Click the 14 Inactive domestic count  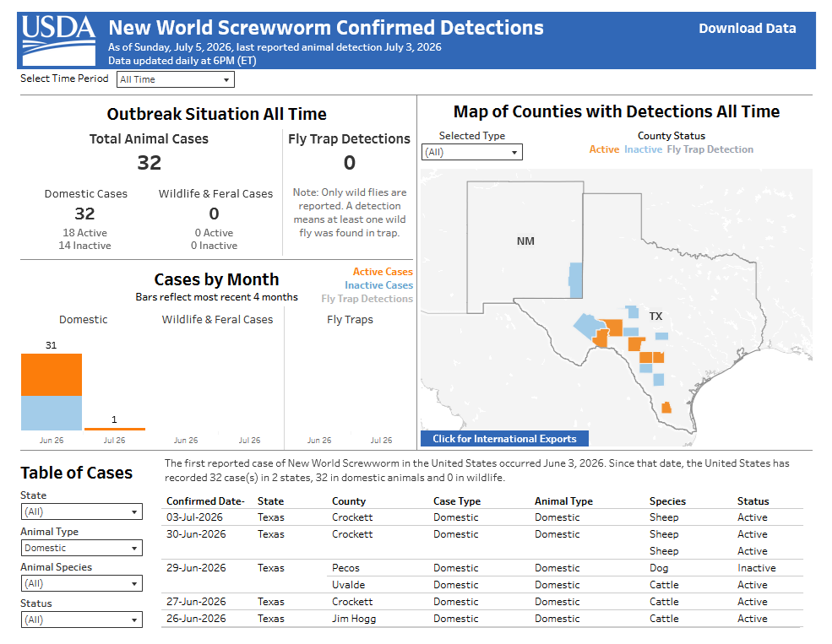click(85, 246)
